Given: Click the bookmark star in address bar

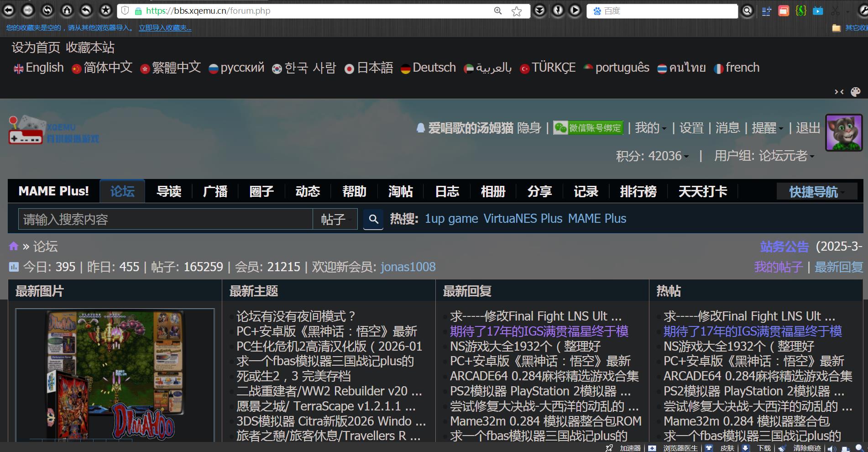Looking at the screenshot, I should coord(517,11).
